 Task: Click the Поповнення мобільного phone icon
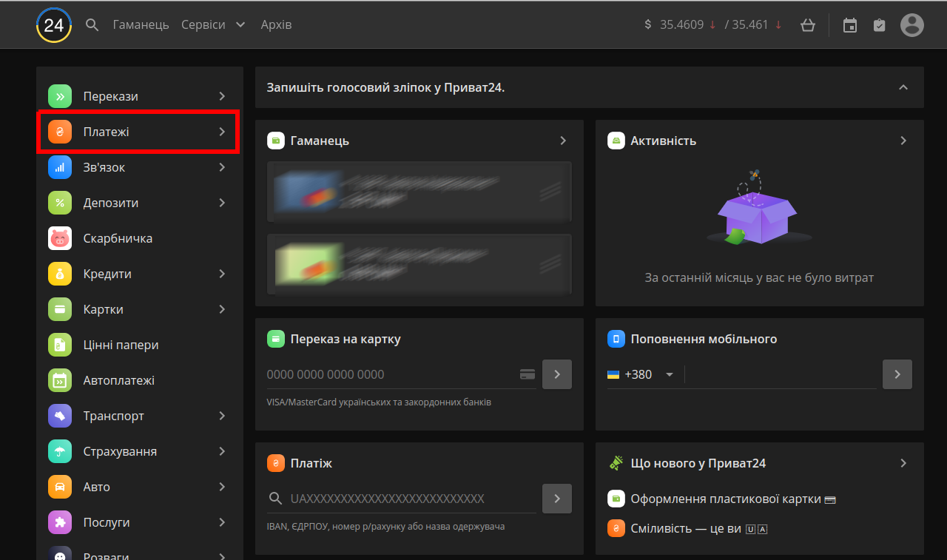tap(616, 339)
